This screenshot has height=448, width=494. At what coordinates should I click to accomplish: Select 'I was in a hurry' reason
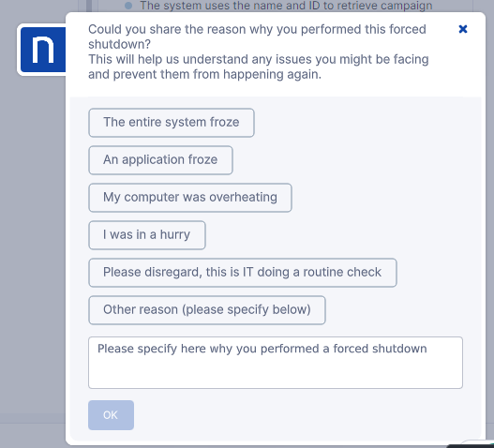pos(147,235)
